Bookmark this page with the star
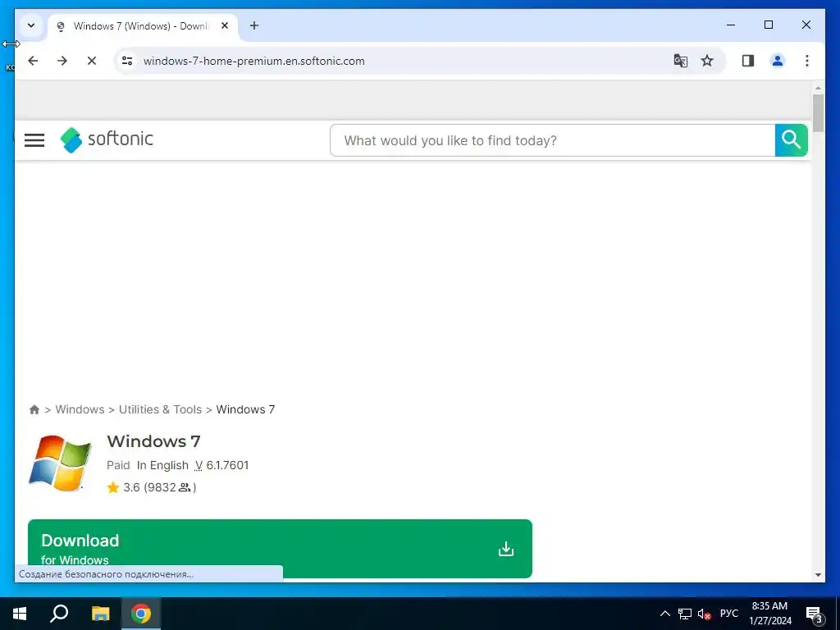This screenshot has height=630, width=840. 707,61
